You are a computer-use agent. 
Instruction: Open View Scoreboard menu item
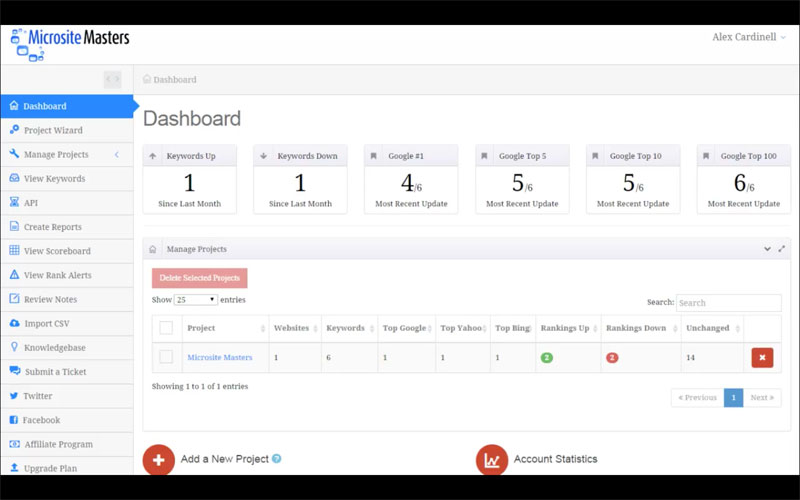67,251
